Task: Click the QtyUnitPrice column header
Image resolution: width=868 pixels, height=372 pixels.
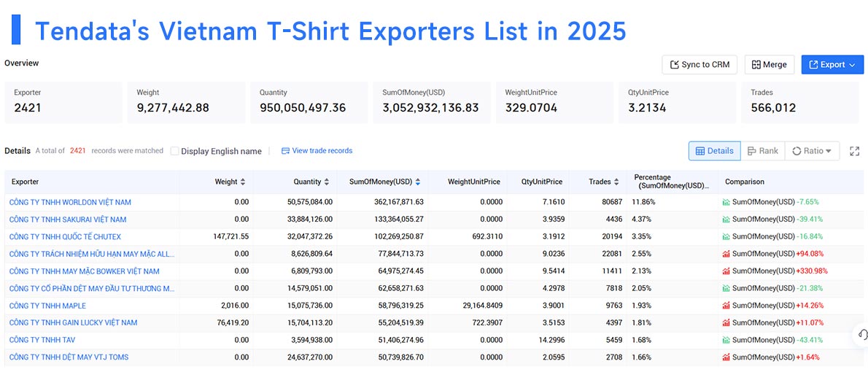Action: click(541, 182)
